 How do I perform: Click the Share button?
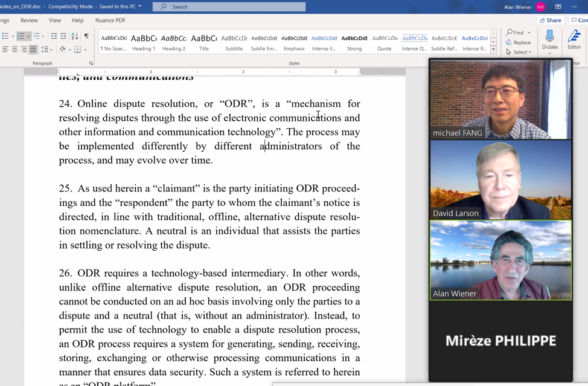pyautogui.click(x=551, y=21)
